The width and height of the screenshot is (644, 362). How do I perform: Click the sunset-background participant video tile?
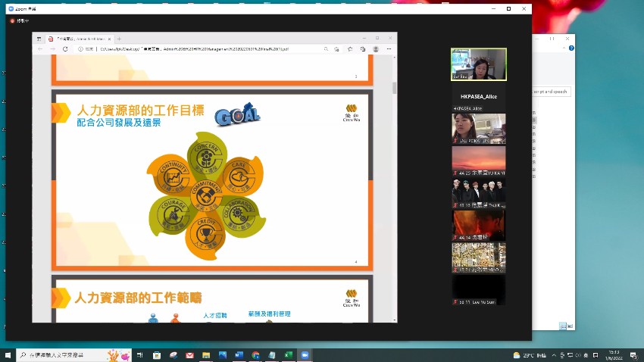[479, 161]
